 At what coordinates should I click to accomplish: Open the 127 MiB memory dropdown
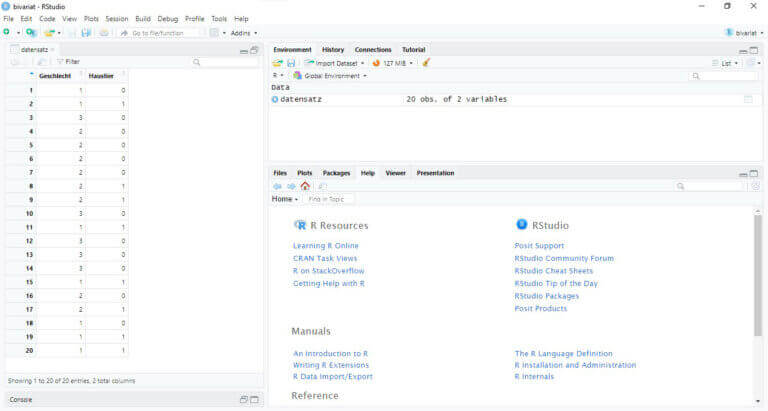click(x=398, y=63)
